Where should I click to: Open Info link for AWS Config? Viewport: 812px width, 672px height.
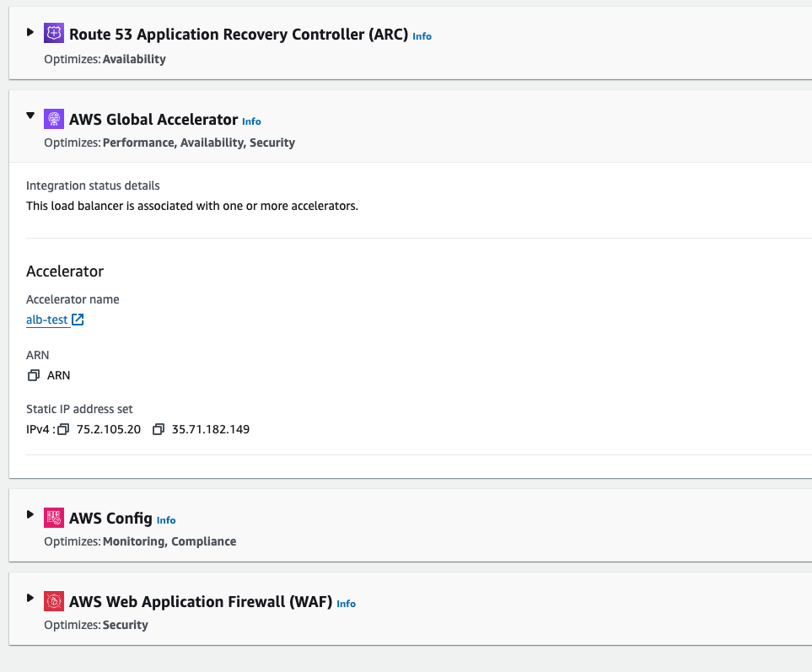pyautogui.click(x=166, y=520)
